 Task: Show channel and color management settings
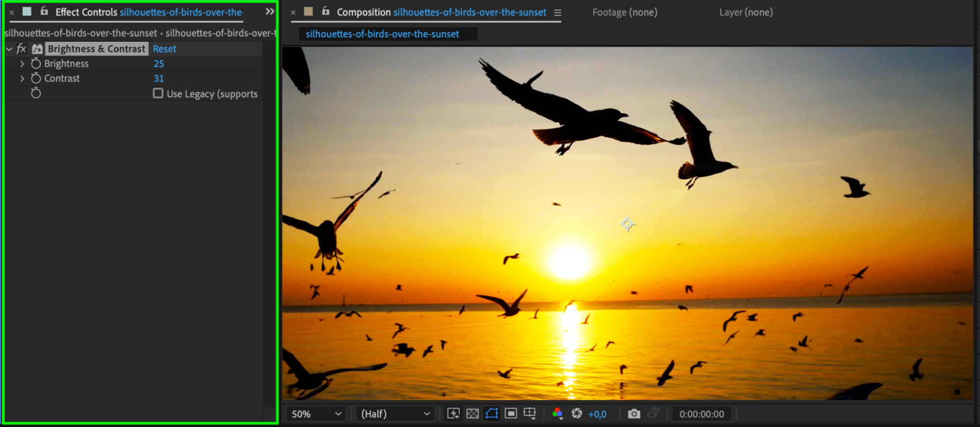[557, 413]
